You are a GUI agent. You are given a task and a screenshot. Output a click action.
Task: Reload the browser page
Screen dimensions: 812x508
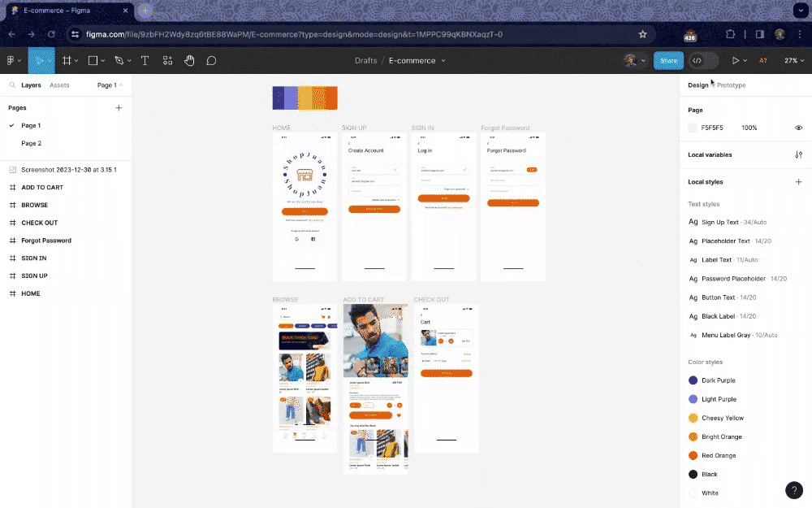pyautogui.click(x=51, y=34)
